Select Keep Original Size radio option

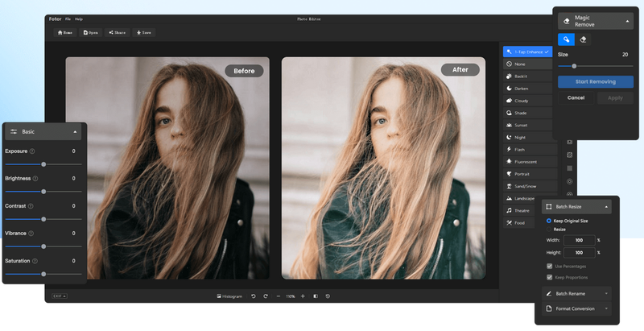[x=549, y=220]
